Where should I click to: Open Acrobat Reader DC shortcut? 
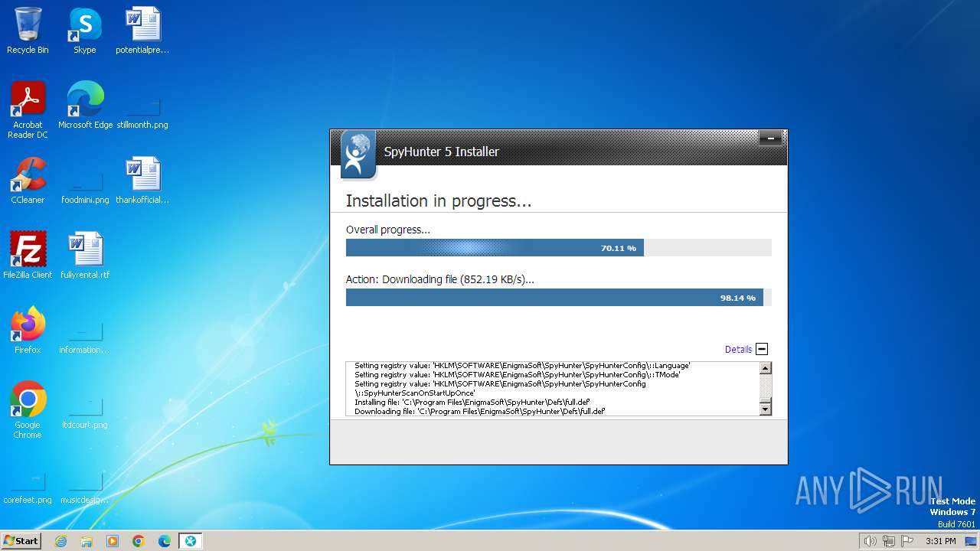28,109
